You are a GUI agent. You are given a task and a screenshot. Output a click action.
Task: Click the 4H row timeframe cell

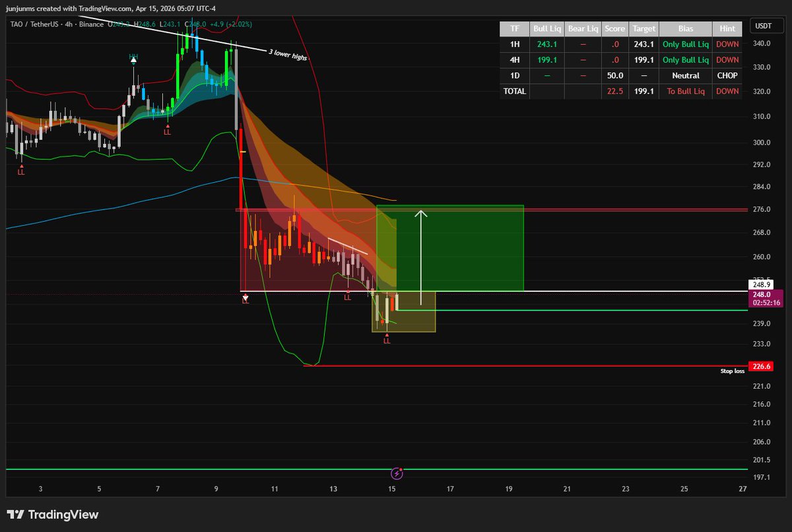click(513, 60)
